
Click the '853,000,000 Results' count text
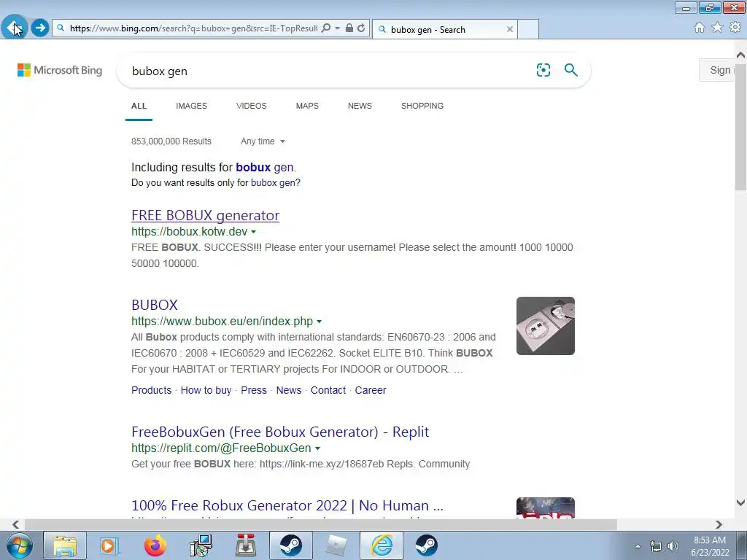[x=171, y=141]
